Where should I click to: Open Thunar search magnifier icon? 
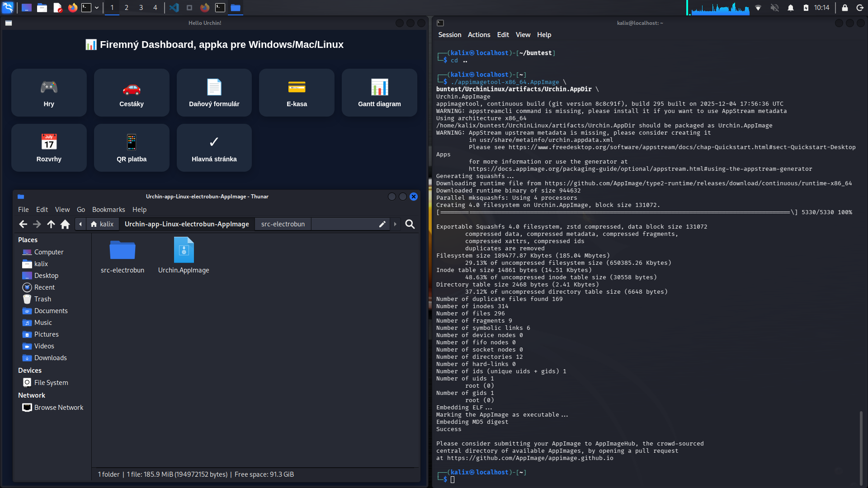coord(410,224)
